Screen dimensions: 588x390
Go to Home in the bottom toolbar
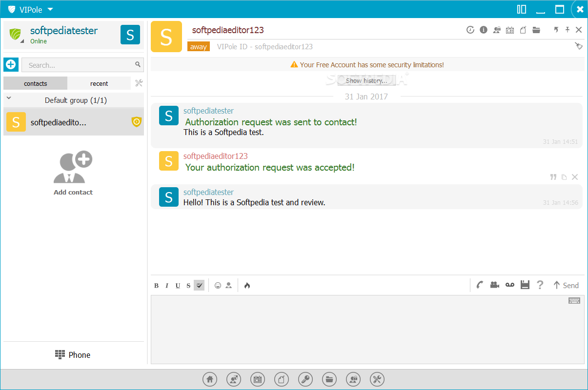pos(210,379)
